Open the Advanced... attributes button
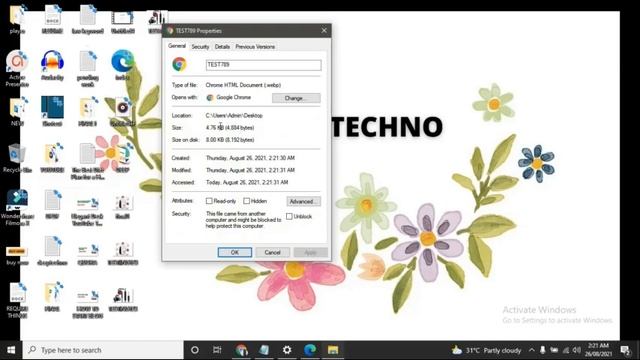Image resolution: width=640 pixels, height=360 pixels. coord(303,202)
